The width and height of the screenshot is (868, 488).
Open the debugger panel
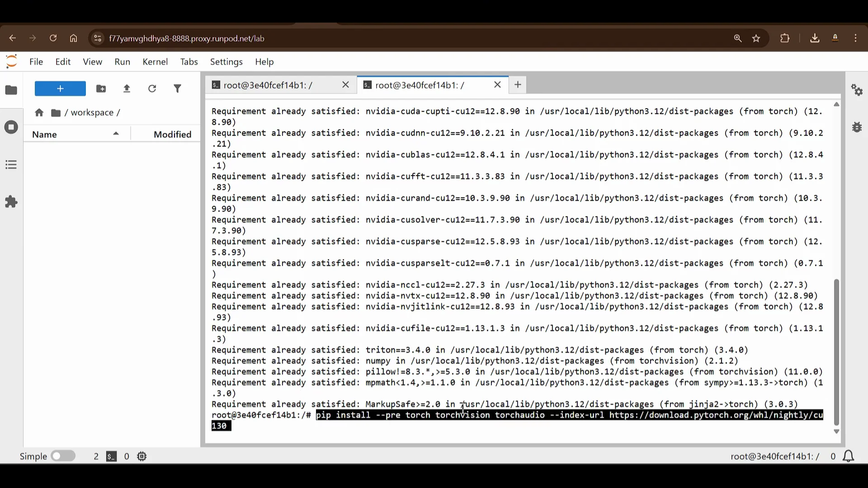(857, 127)
